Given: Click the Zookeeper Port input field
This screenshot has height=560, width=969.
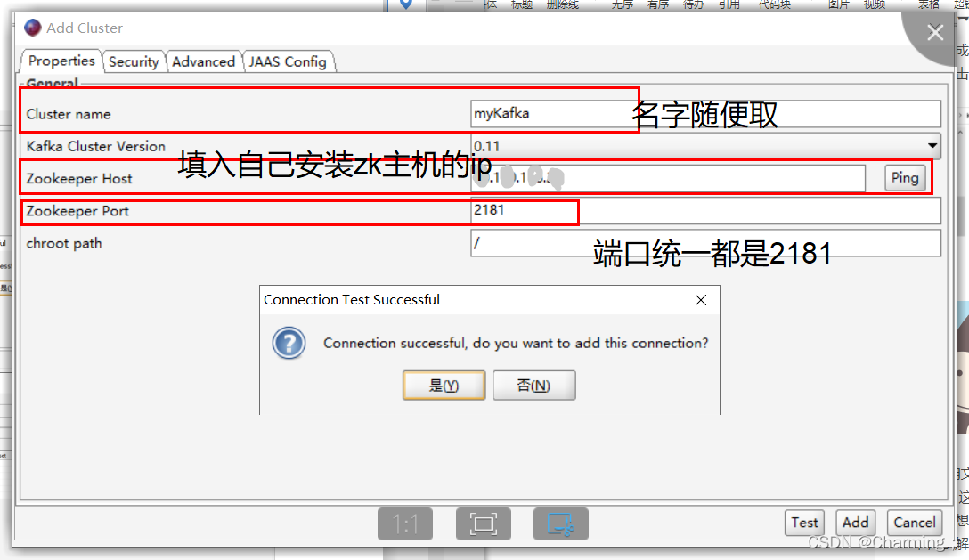Looking at the screenshot, I should [x=525, y=211].
